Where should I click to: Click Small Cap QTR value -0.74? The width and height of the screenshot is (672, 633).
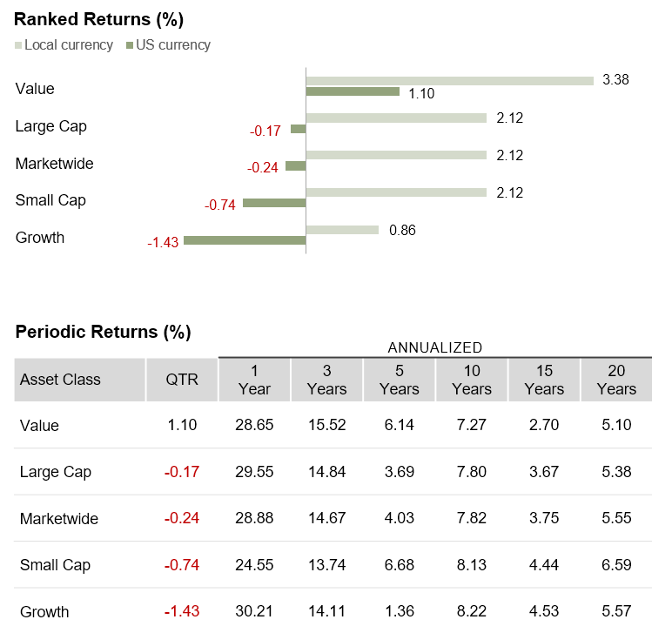(x=182, y=565)
